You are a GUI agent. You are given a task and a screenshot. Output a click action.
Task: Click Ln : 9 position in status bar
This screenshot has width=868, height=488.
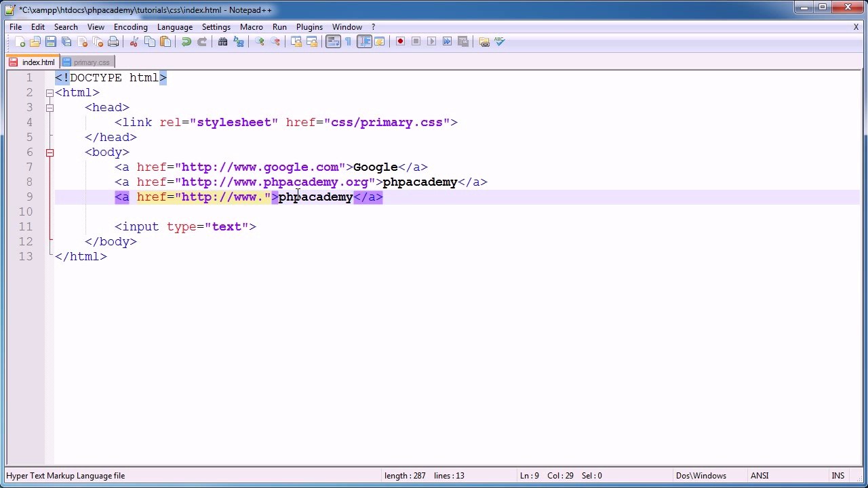(530, 476)
